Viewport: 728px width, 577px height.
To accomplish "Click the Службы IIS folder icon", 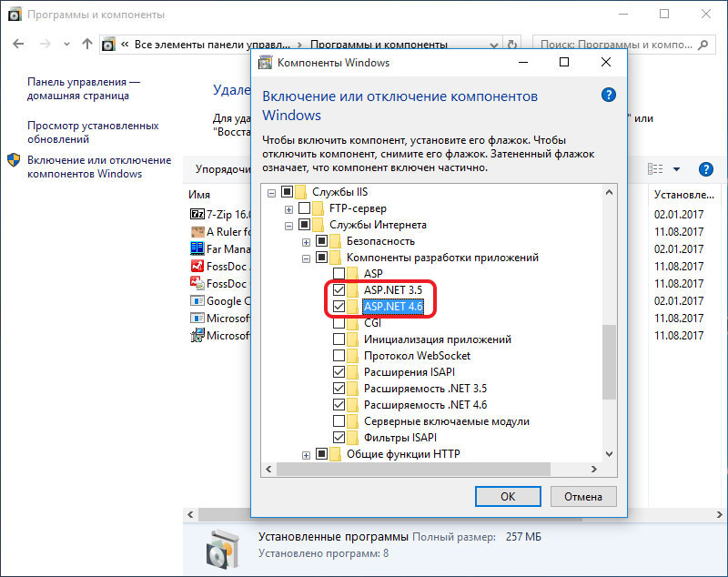I will tap(301, 192).
